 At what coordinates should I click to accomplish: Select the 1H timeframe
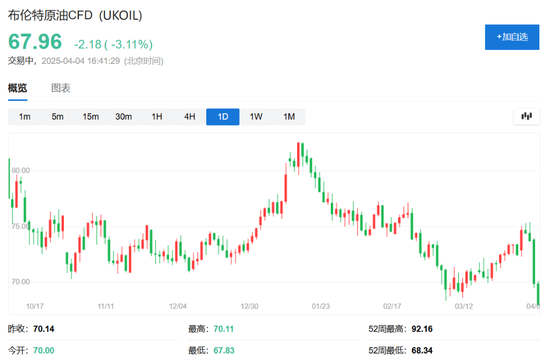(x=157, y=116)
